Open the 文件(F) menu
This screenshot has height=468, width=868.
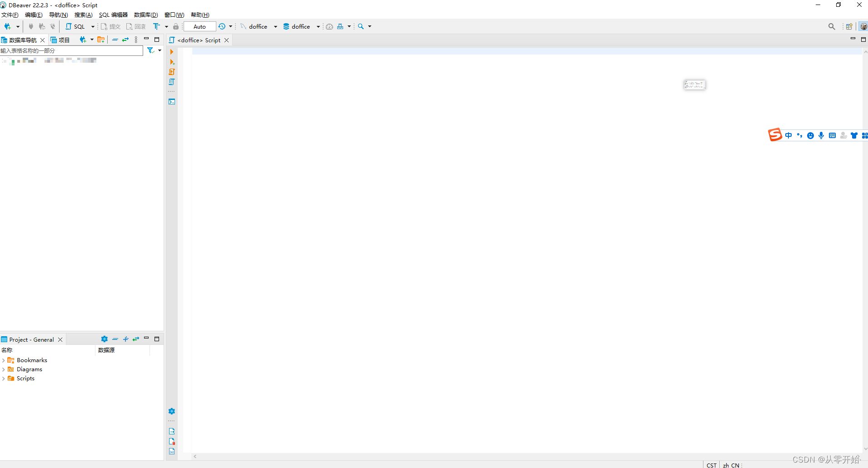point(10,15)
